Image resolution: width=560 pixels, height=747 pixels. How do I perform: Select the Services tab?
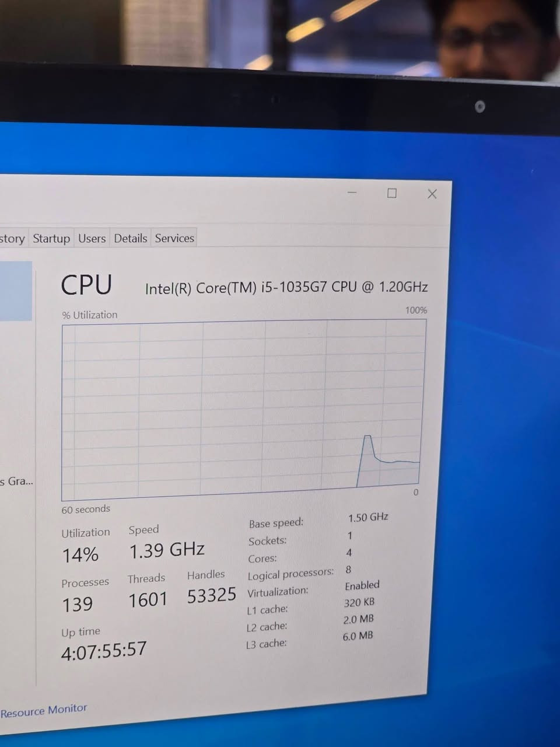(x=174, y=238)
